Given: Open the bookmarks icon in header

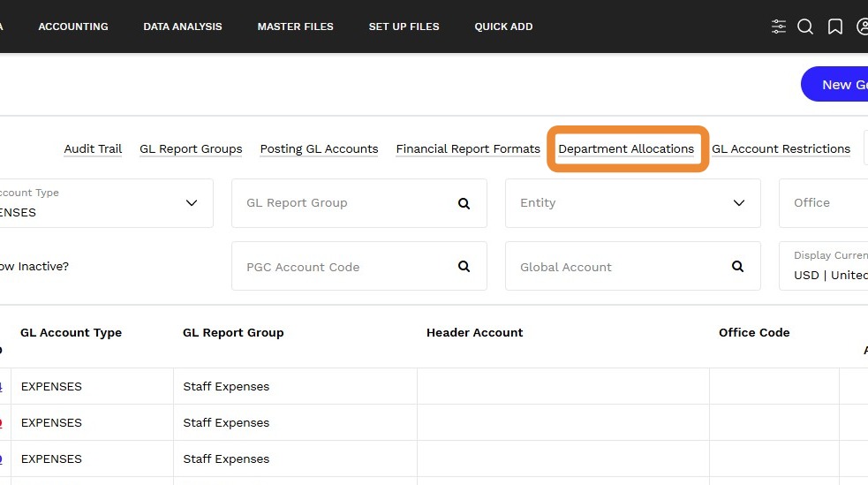Looking at the screenshot, I should point(834,27).
